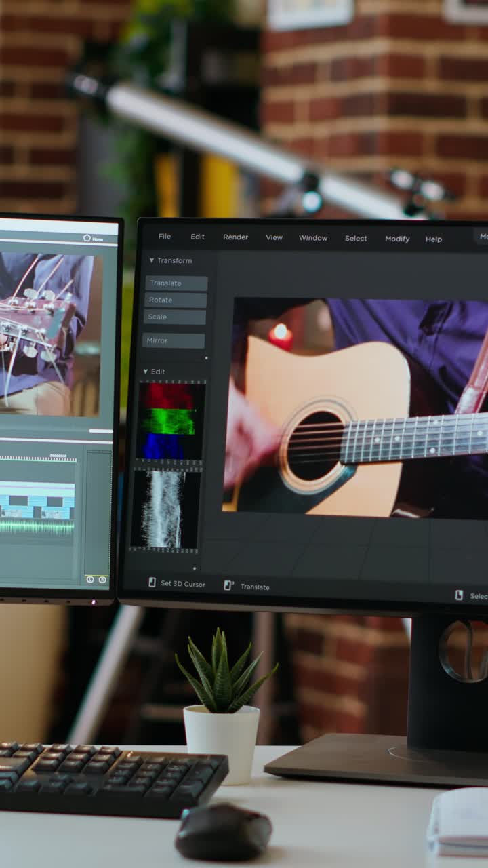Click the Set 3D Cursor mouse icon
Screen dimensions: 488x868
coord(152,583)
